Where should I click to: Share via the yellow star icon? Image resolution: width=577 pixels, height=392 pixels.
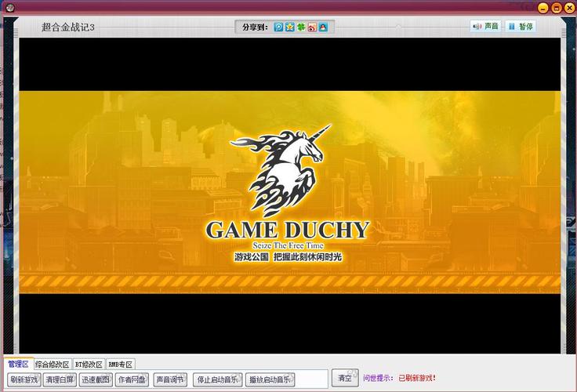289,27
